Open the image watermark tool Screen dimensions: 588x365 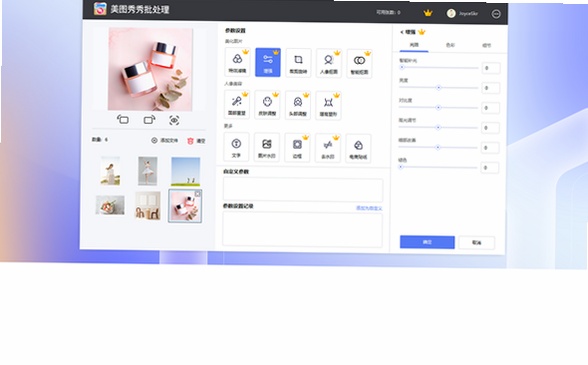coord(267,147)
